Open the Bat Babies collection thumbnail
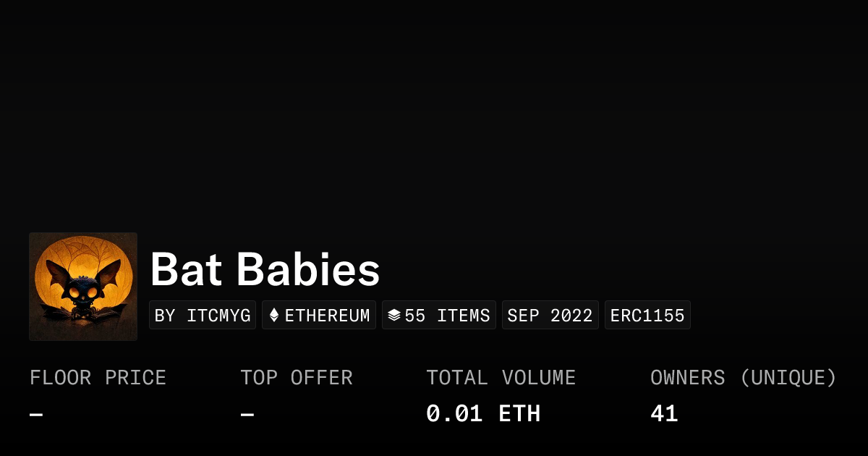Viewport: 868px width, 456px height. coord(83,287)
